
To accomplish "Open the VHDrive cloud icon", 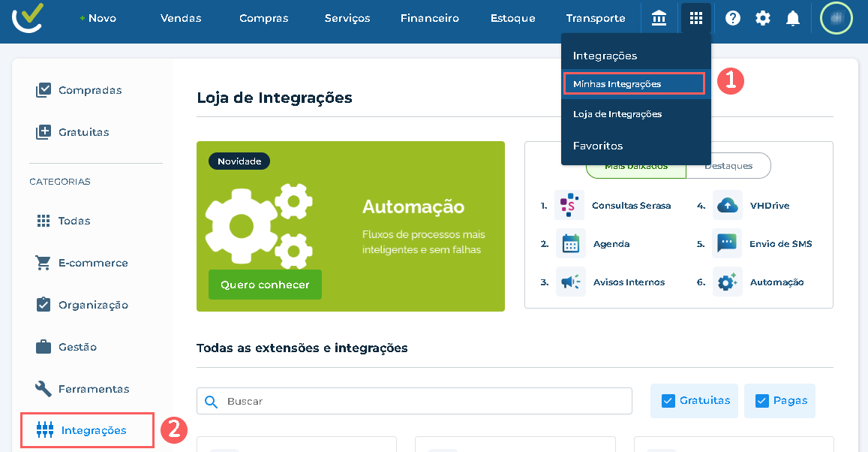I will (727, 205).
